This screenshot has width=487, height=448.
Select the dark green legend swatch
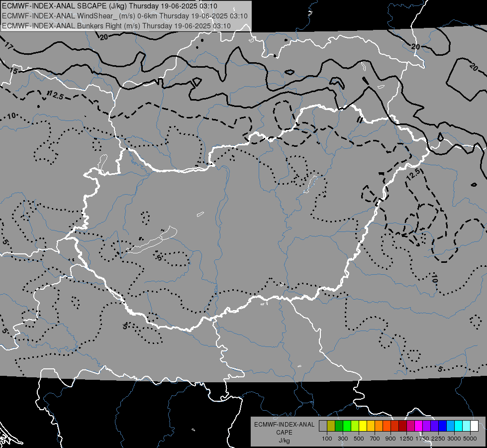coord(339,426)
